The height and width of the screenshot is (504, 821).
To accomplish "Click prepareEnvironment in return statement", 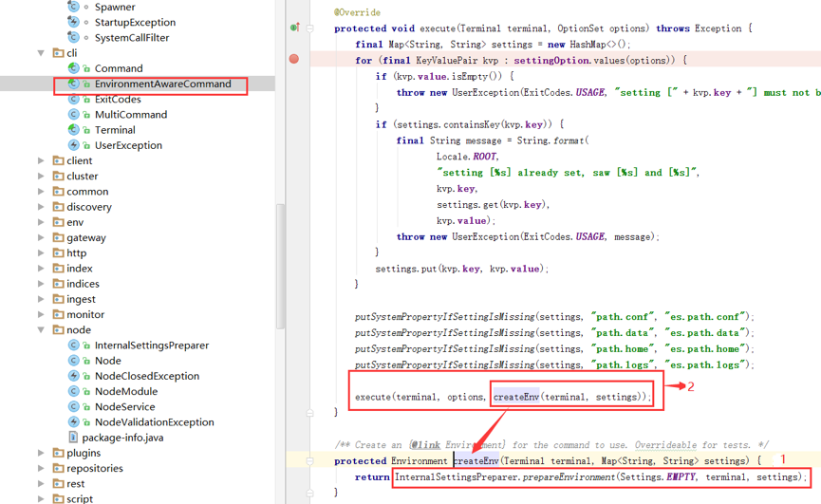I will click(569, 476).
